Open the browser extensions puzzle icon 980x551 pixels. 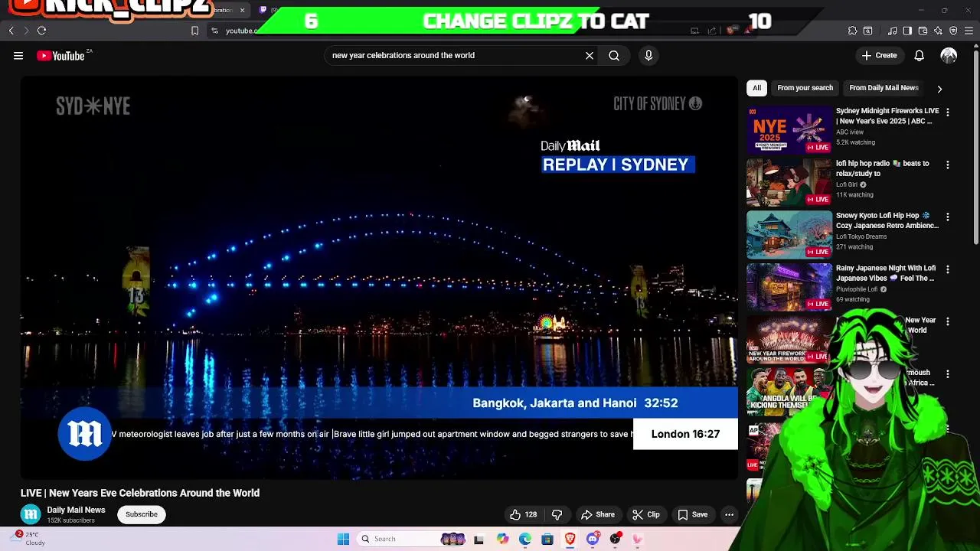click(x=852, y=31)
